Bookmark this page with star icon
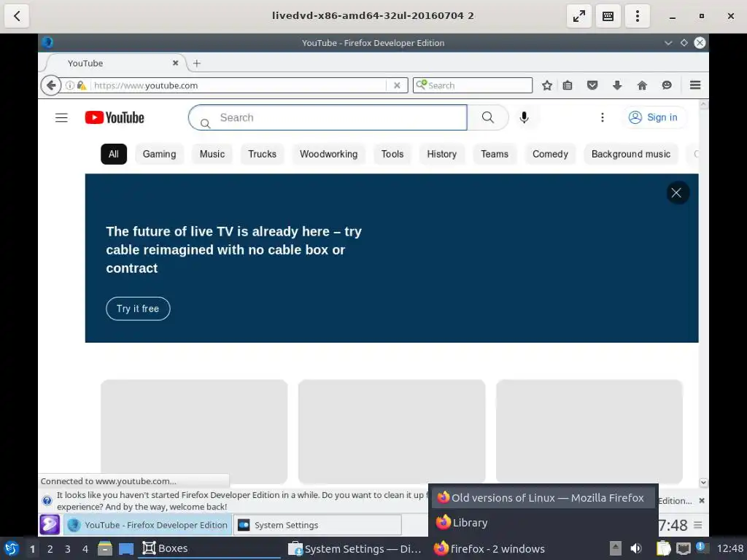Image resolution: width=747 pixels, height=560 pixels. coord(547,85)
